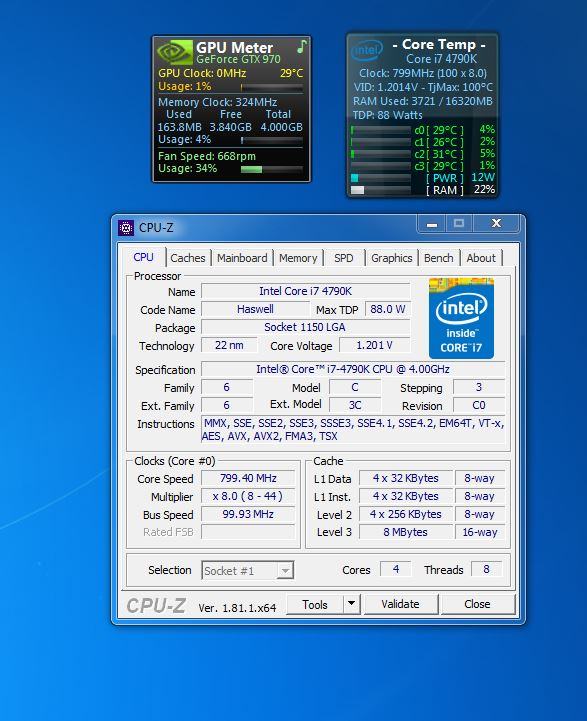Click the GPU usage 1% bar
Screen dimensions: 587x721
point(272,87)
